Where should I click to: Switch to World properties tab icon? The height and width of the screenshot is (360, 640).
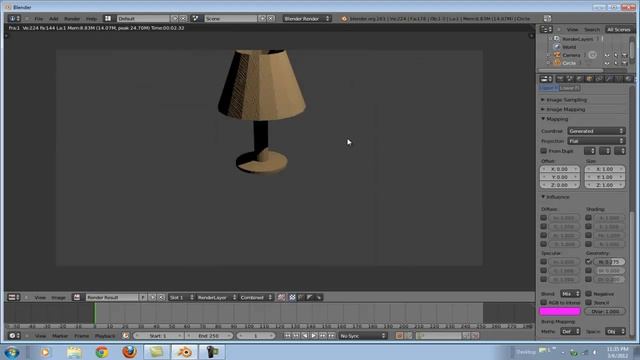tap(580, 79)
